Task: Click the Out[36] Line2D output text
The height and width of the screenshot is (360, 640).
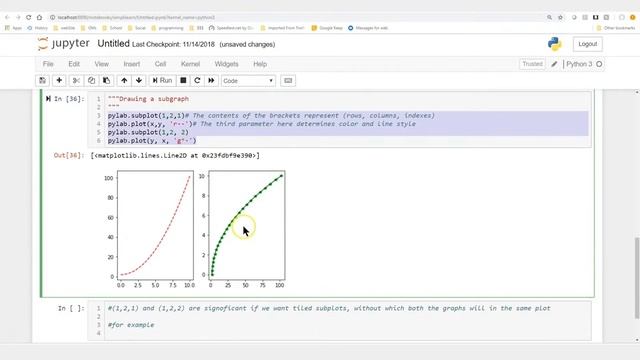Action: [x=175, y=156]
